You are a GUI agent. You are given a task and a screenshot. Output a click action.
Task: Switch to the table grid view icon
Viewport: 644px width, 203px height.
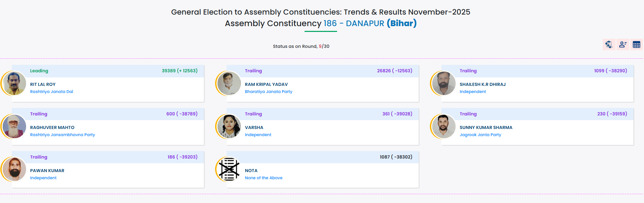636,44
